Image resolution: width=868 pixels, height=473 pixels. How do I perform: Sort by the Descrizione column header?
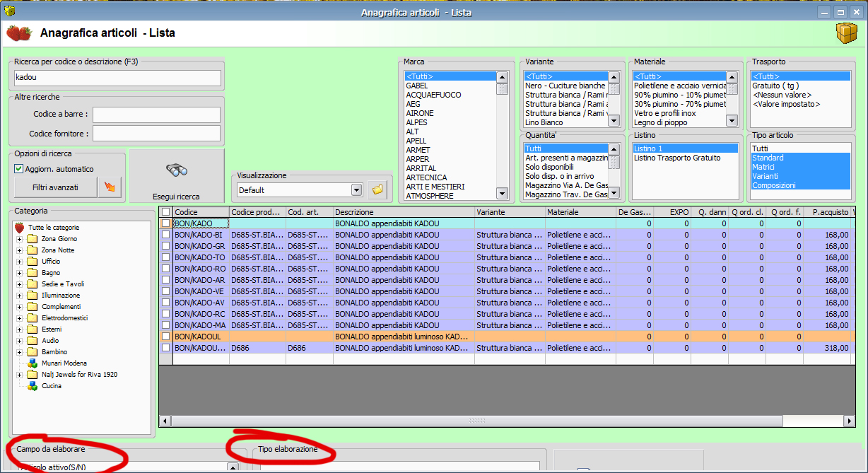404,212
